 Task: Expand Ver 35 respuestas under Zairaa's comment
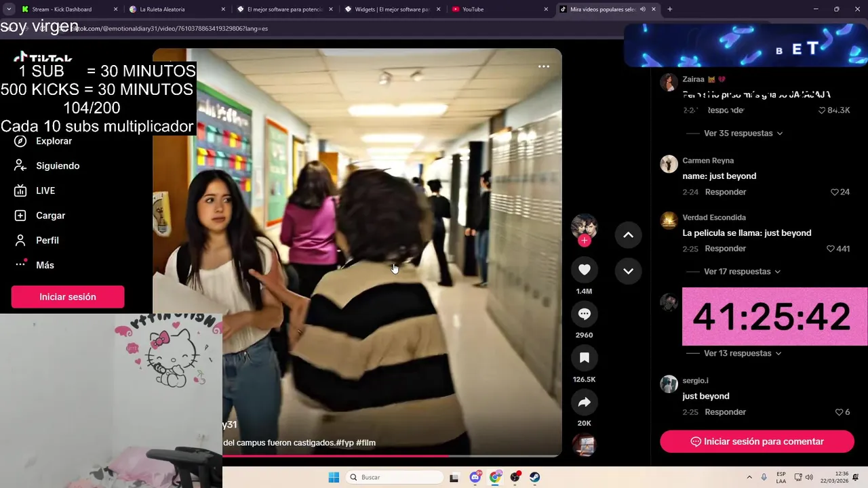743,133
